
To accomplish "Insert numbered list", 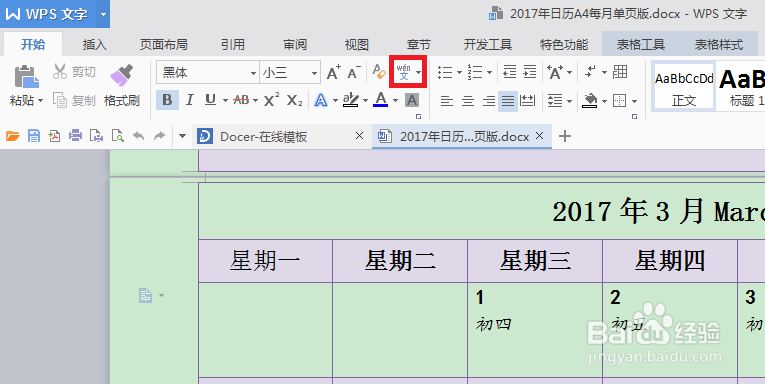I will click(475, 72).
